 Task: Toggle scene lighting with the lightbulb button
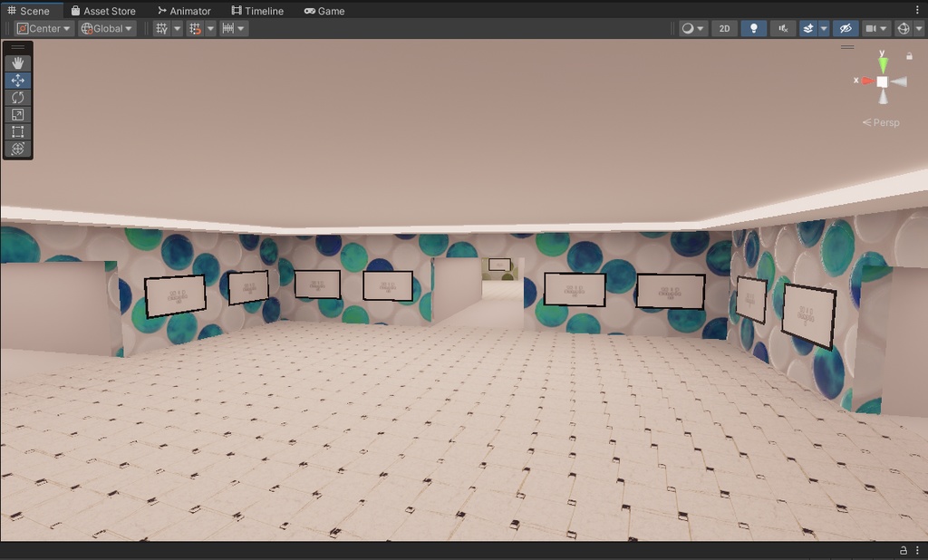click(753, 28)
